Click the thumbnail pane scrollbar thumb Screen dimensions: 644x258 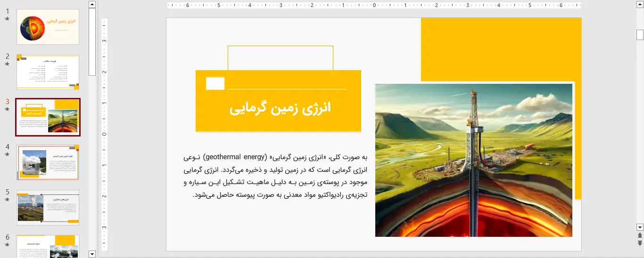(x=92, y=42)
